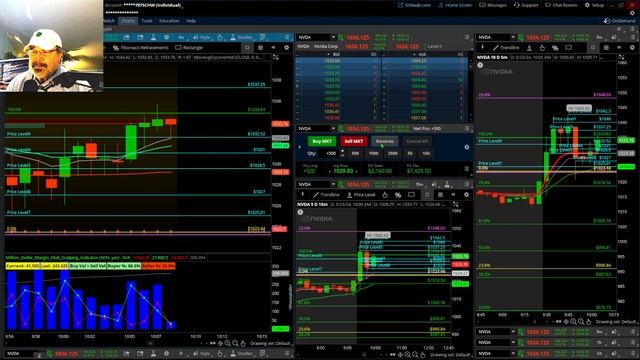Zoom in on the left chart bottom bar

coord(228,343)
